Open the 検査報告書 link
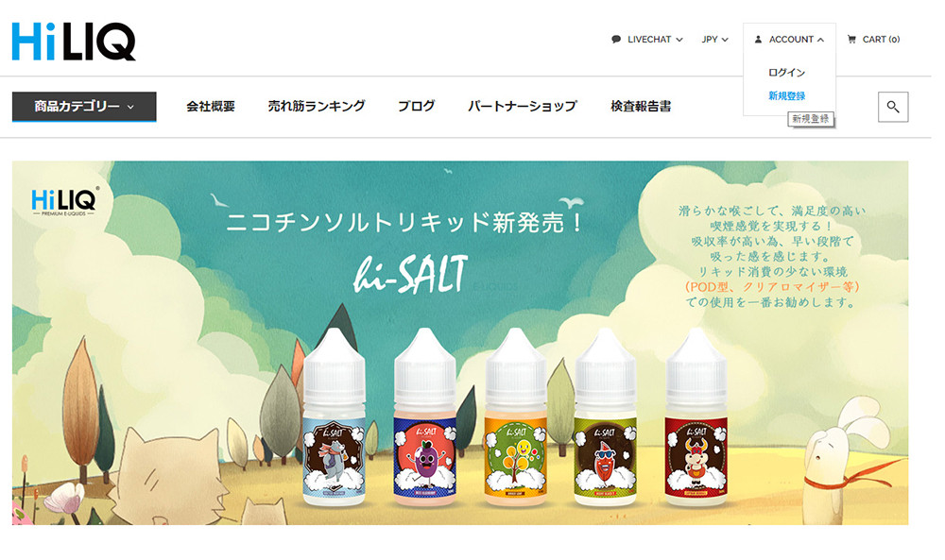The image size is (945, 560). 641,107
